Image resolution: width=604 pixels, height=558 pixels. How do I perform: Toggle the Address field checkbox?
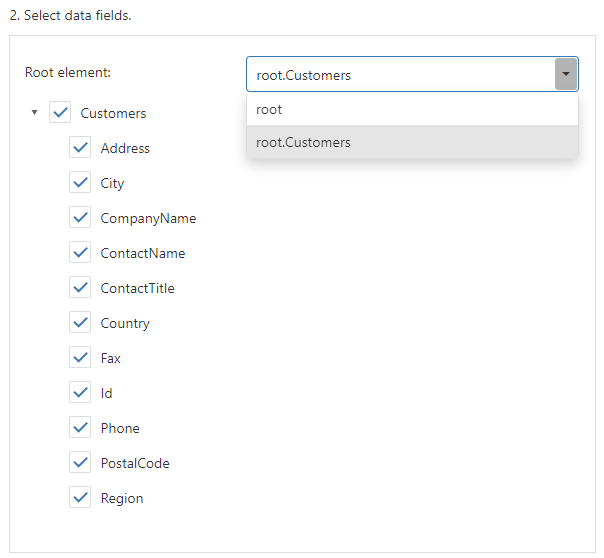pos(80,148)
